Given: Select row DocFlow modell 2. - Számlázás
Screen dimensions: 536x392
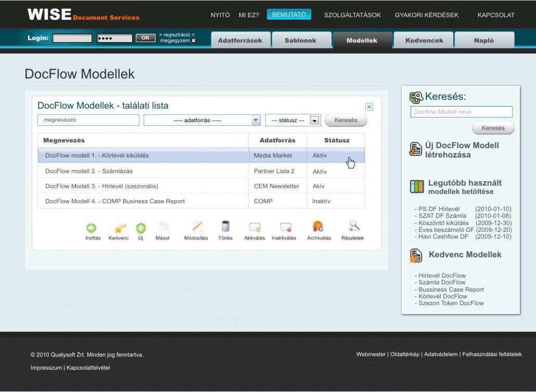Looking at the screenshot, I should [x=201, y=171].
